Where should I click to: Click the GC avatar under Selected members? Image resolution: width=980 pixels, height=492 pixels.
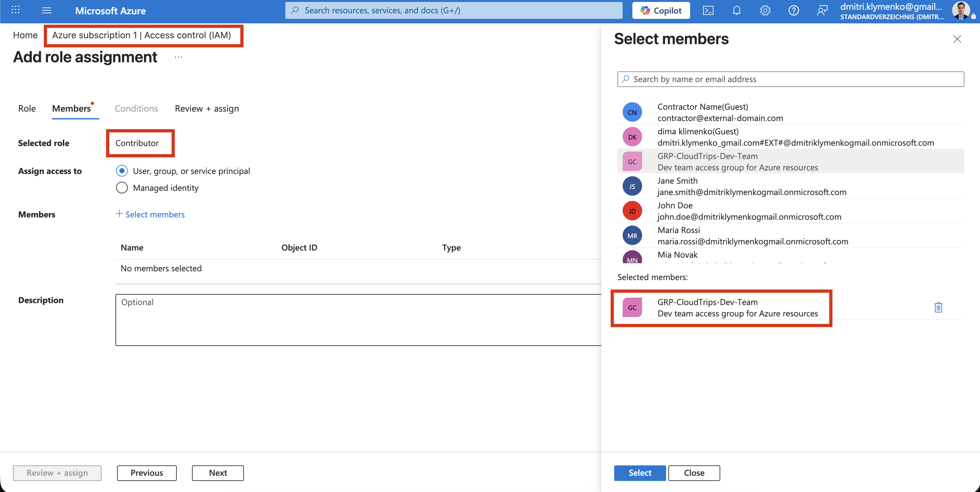(632, 307)
